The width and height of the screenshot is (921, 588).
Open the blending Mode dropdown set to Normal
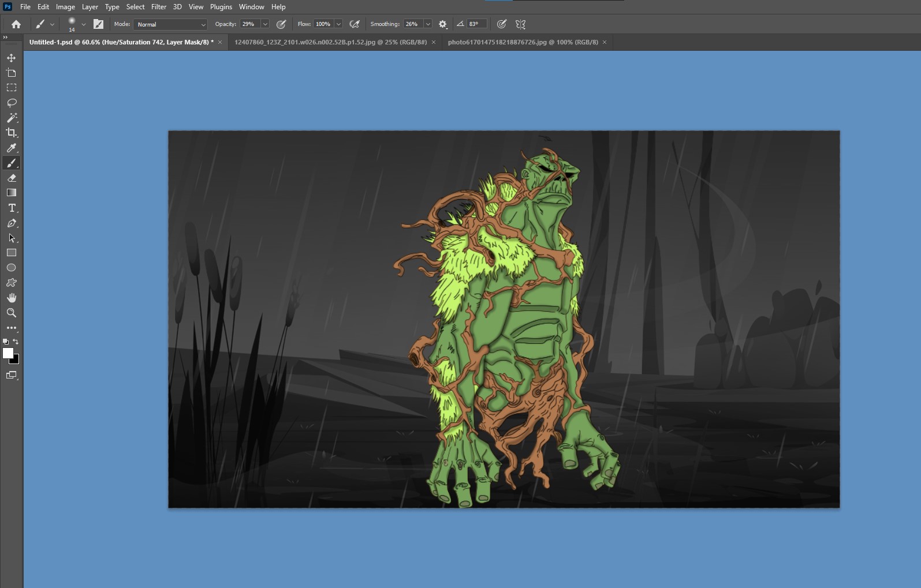pyautogui.click(x=170, y=24)
